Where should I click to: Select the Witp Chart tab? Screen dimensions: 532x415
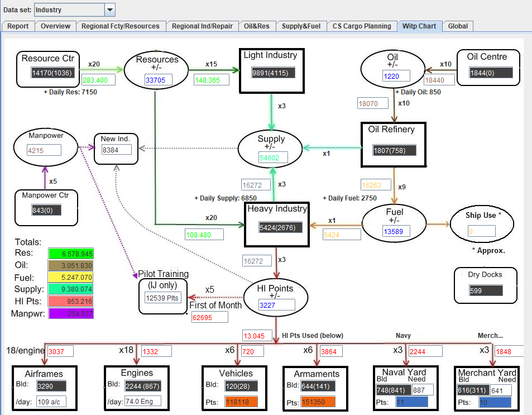tap(419, 26)
